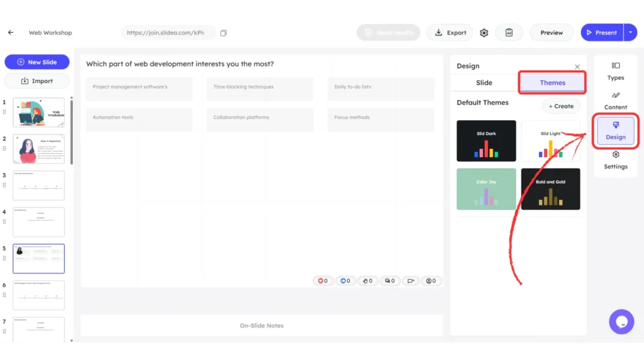Select slide 2 thumbnail in left panel
644x362 pixels.
tap(39, 149)
